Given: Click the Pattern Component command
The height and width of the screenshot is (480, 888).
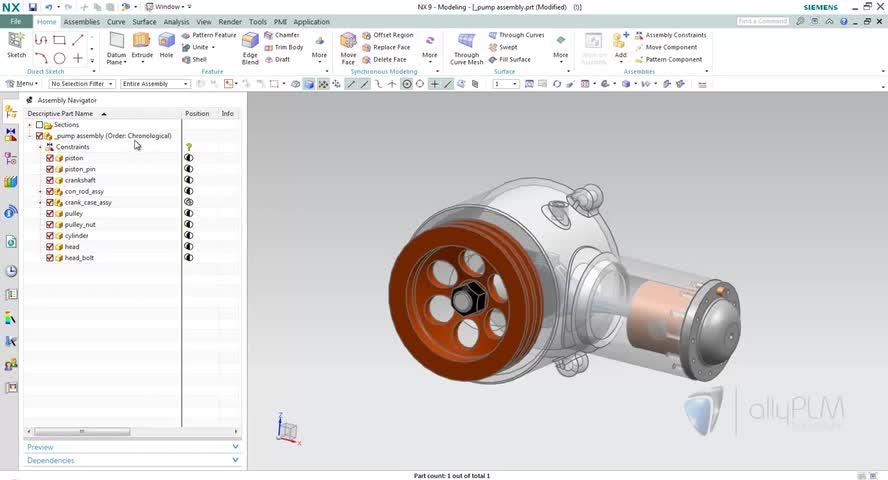Looking at the screenshot, I should [668, 59].
